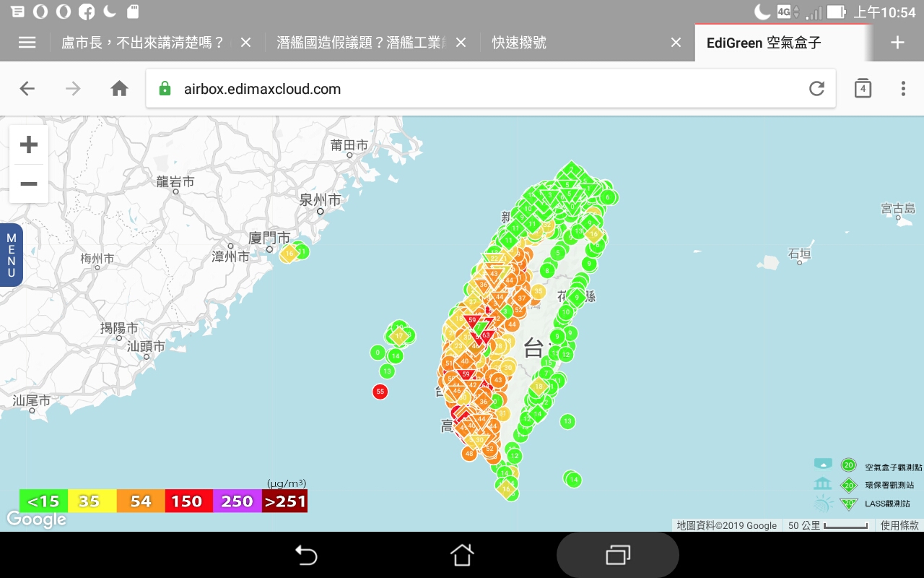The width and height of the screenshot is (924, 578).
Task: Click the 地圖資料©2019 Google attribution
Action: point(727,525)
